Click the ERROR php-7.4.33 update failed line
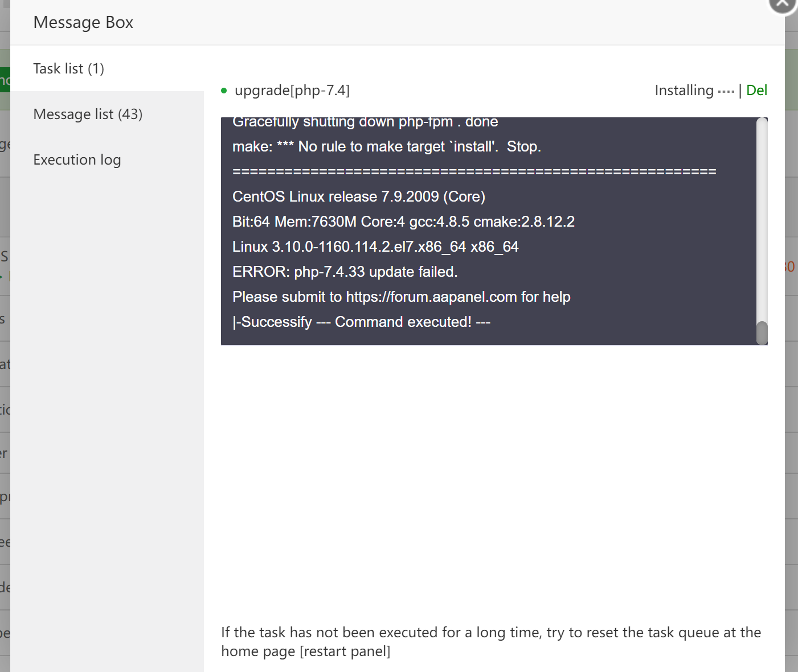The height and width of the screenshot is (672, 798). coord(345,272)
